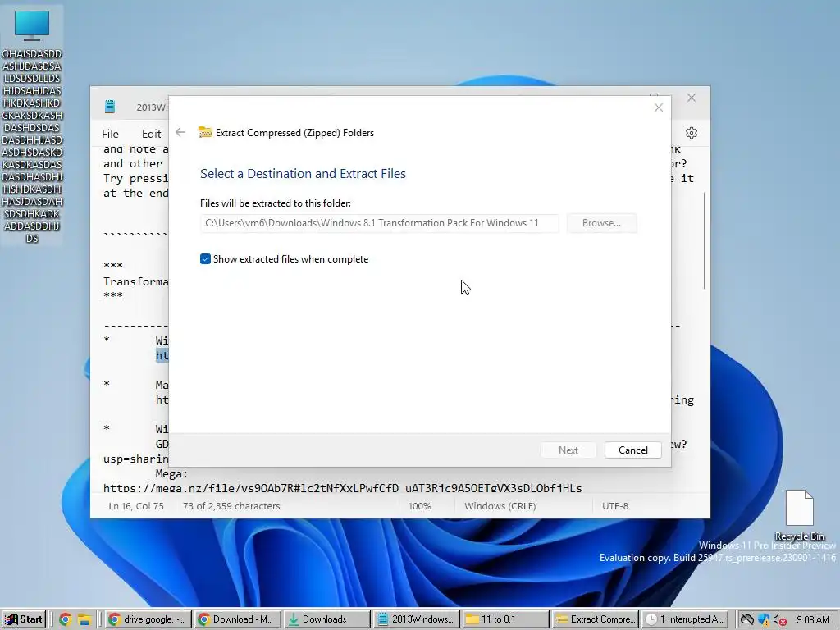Switch to drive.google taskbar button
The height and width of the screenshot is (630, 840).
coord(148,619)
